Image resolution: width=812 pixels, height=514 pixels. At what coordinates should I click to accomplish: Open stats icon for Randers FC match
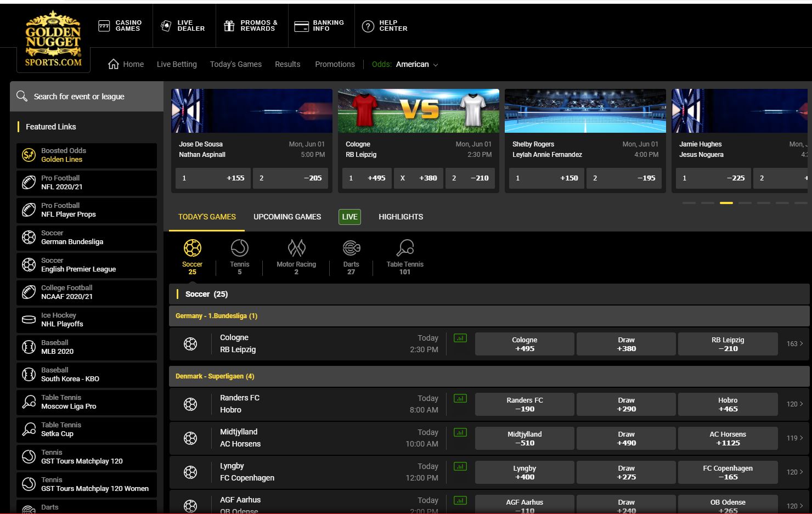click(x=460, y=399)
